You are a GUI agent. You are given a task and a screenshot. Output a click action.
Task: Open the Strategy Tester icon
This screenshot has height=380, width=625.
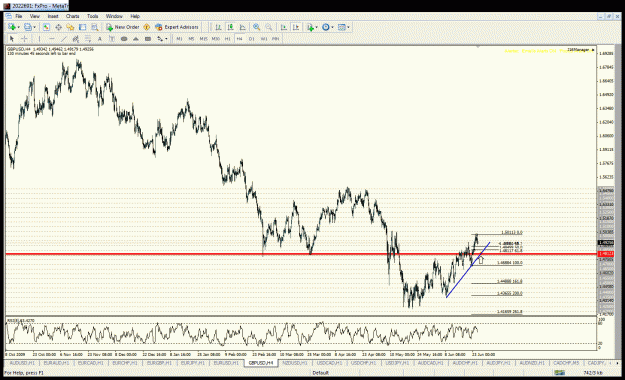coord(94,27)
